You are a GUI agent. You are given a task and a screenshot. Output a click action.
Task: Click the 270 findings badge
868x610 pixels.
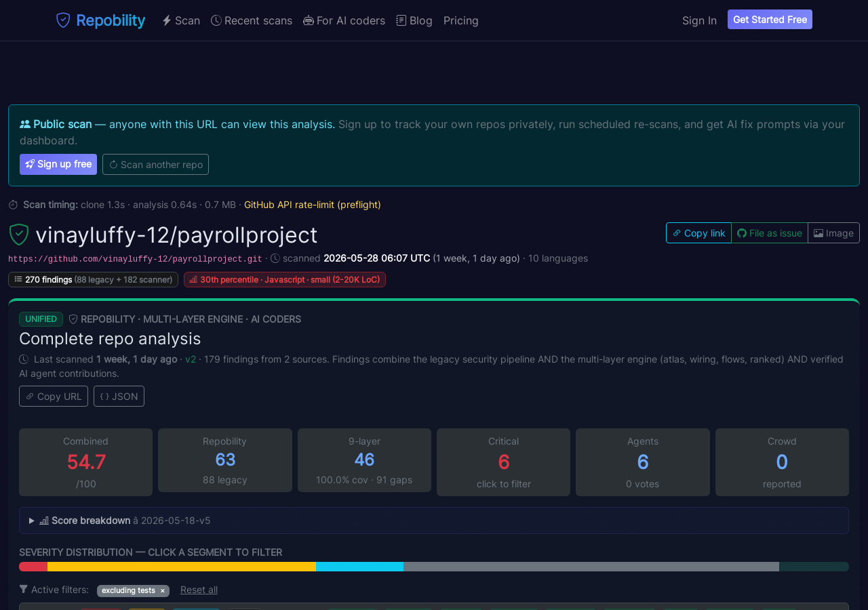point(93,279)
